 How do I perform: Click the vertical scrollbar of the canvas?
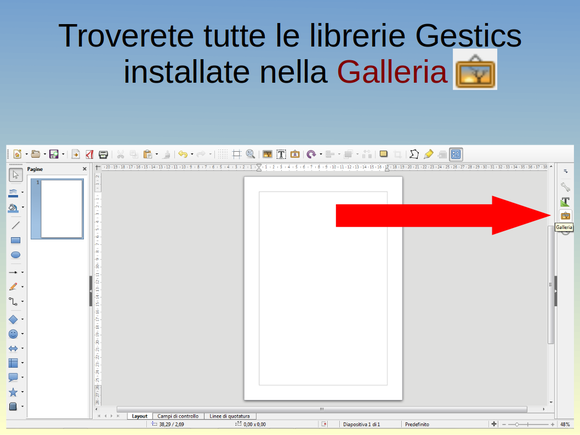[x=551, y=285]
